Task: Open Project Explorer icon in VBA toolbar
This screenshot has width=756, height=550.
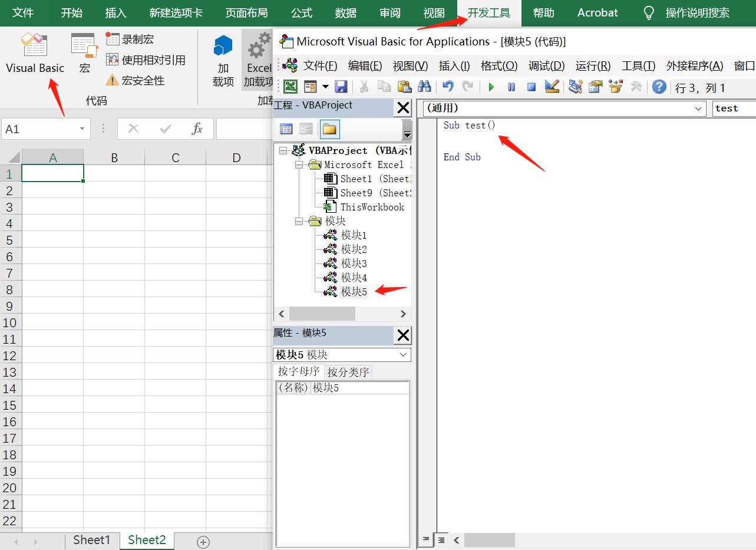Action: 576,87
